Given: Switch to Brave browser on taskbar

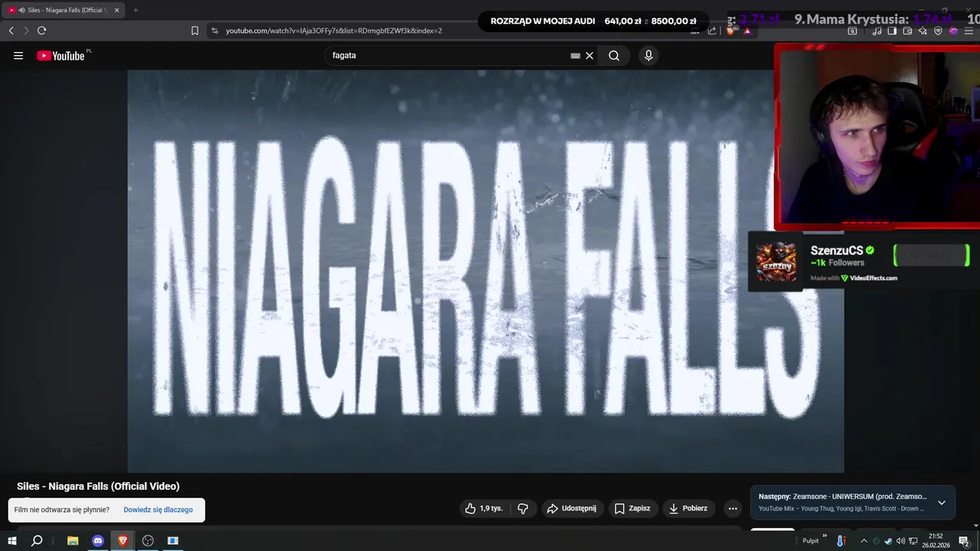Looking at the screenshot, I should coord(122,540).
